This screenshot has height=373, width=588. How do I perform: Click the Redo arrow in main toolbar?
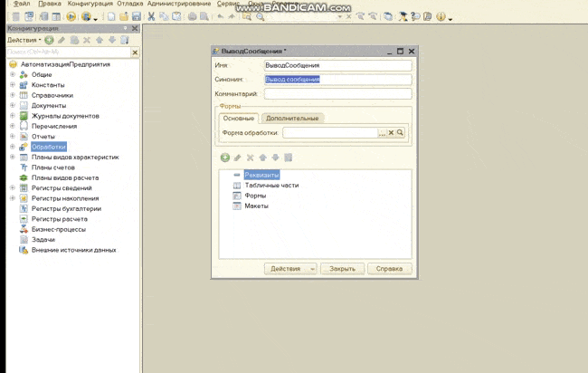coord(232,16)
